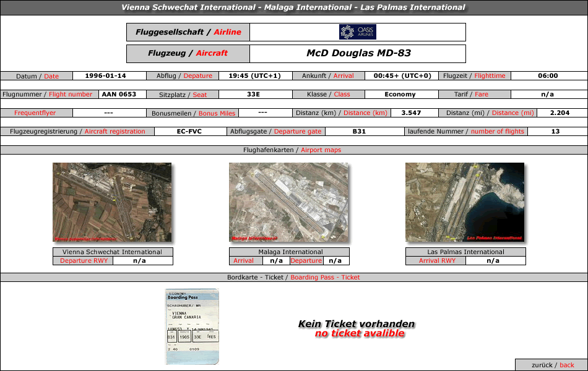Screen dimensions: 588x371
Task: Open the boarding pass image
Action: coord(192,326)
